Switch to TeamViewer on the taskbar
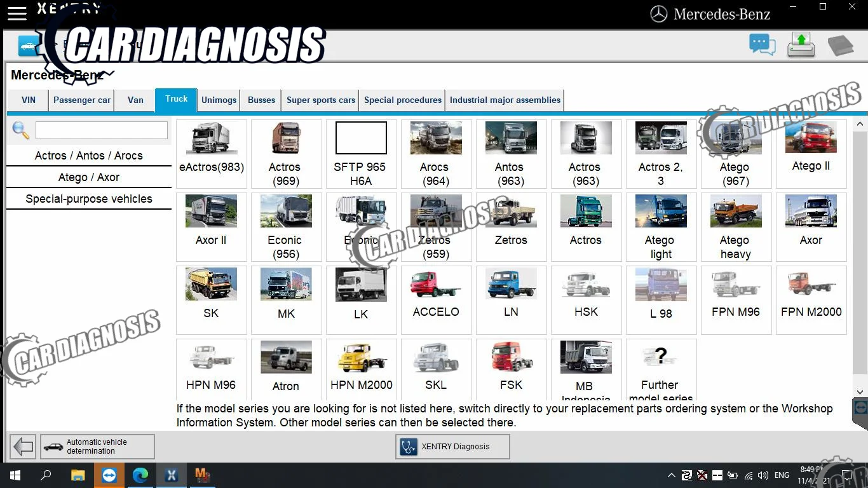 109,475
